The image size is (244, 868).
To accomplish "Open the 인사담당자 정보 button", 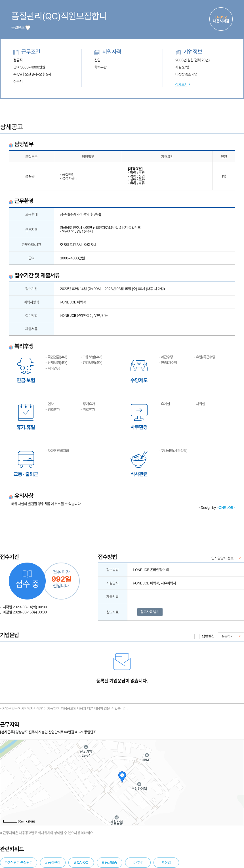I will tap(226, 558).
